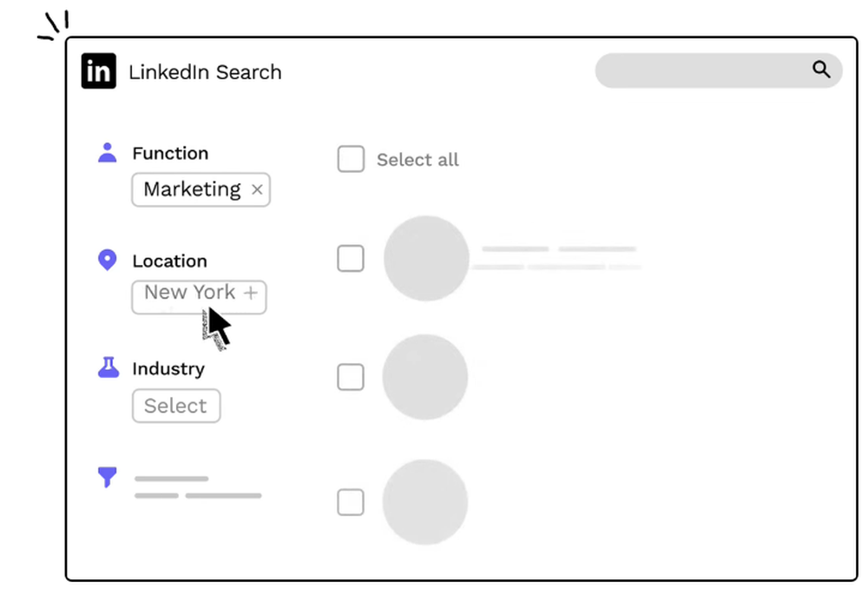
Task: Click the magnifying glass search icon
Action: pyautogui.click(x=821, y=69)
